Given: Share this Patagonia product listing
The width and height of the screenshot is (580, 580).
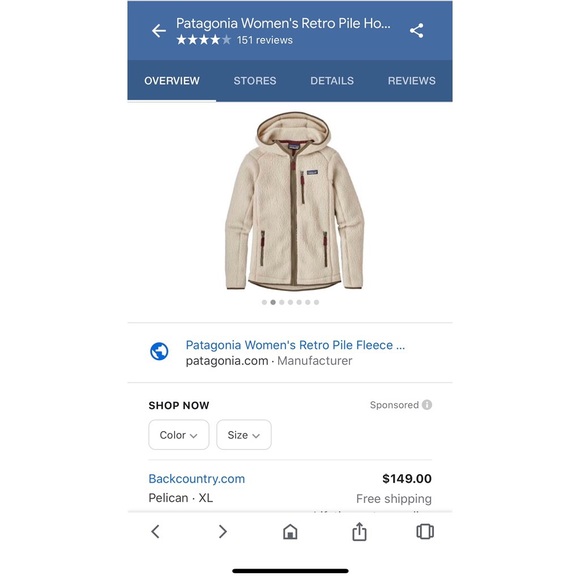Looking at the screenshot, I should point(417,31).
